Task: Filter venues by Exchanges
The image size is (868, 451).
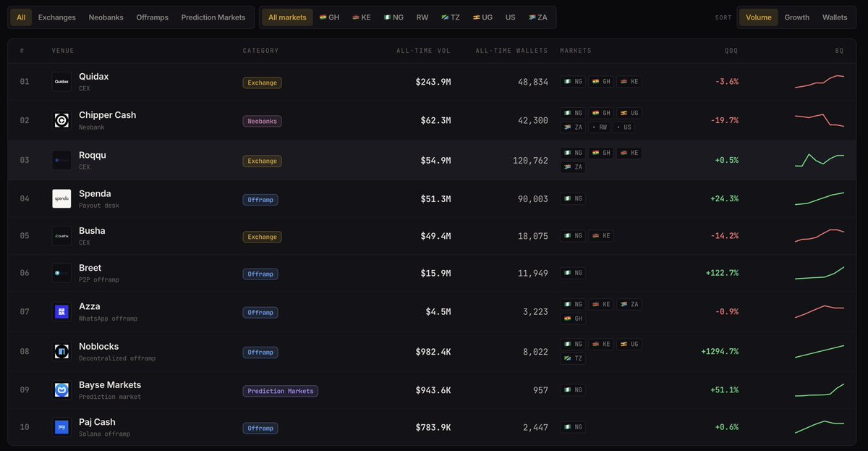Action: coord(57,17)
